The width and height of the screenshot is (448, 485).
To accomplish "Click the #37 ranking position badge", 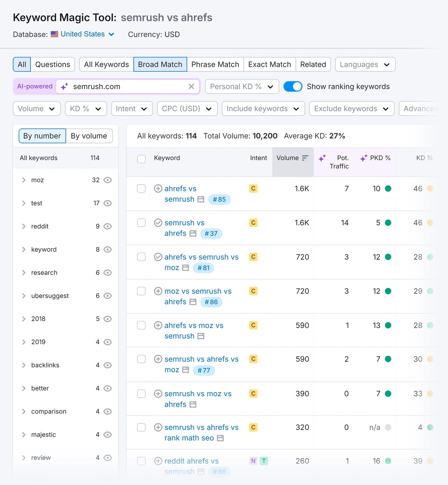I will tap(211, 234).
